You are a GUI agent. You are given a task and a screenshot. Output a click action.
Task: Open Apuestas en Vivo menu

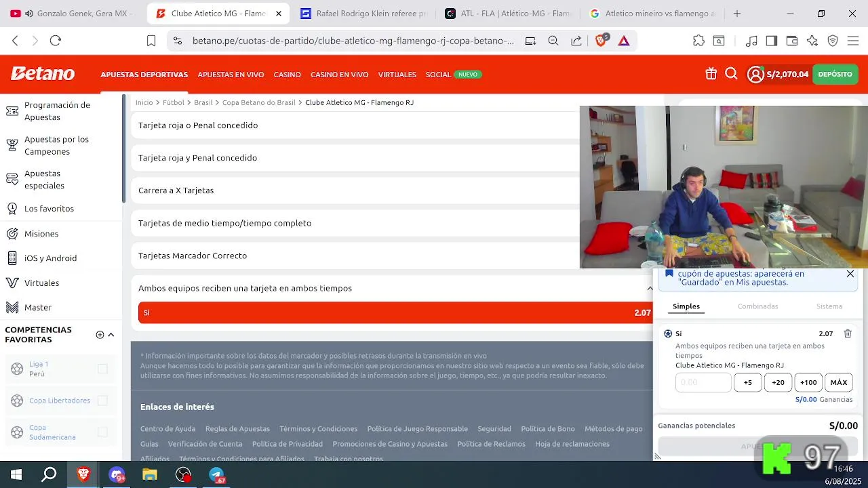coord(231,75)
